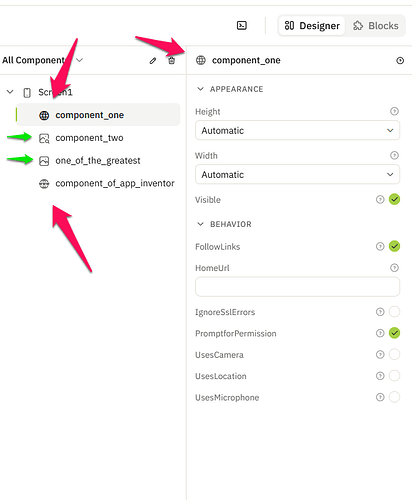Click the Height help question icon

394,111
